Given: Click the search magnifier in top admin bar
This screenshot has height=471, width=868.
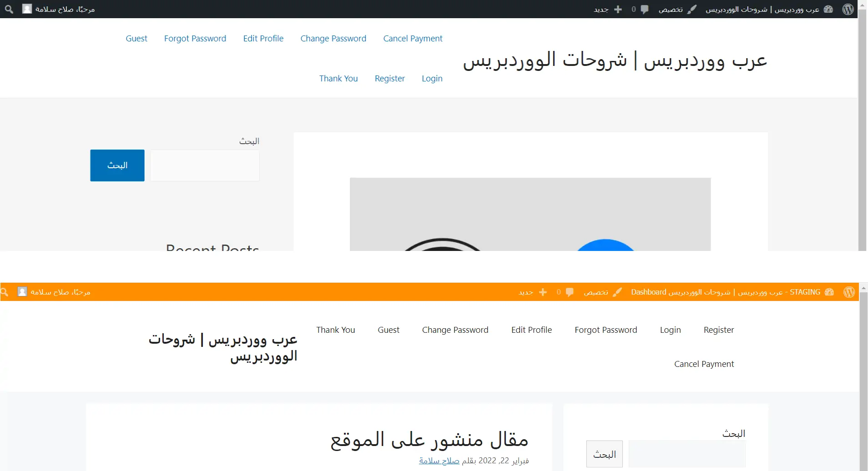Looking at the screenshot, I should [x=9, y=9].
